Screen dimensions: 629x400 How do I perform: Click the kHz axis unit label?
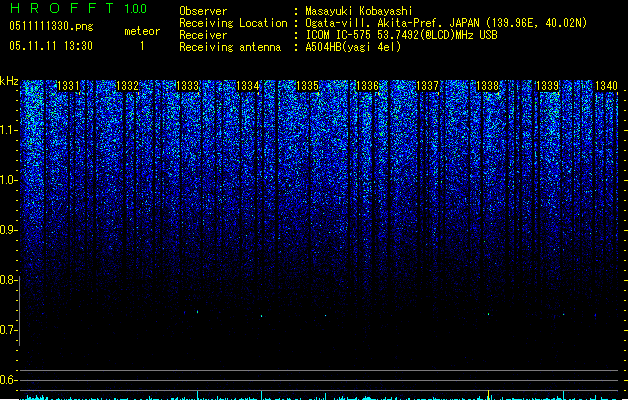pos(9,81)
